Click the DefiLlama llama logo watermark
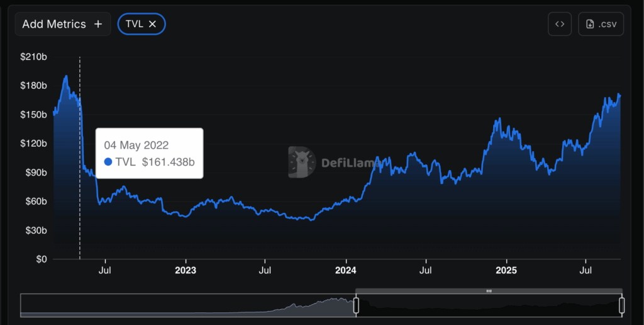Screen dimensions: 644x325 303,162
